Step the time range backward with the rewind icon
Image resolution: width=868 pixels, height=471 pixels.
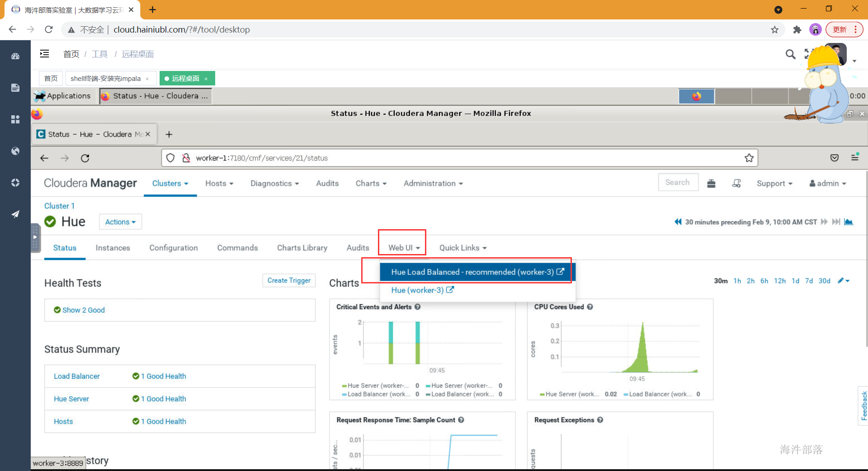click(x=678, y=222)
